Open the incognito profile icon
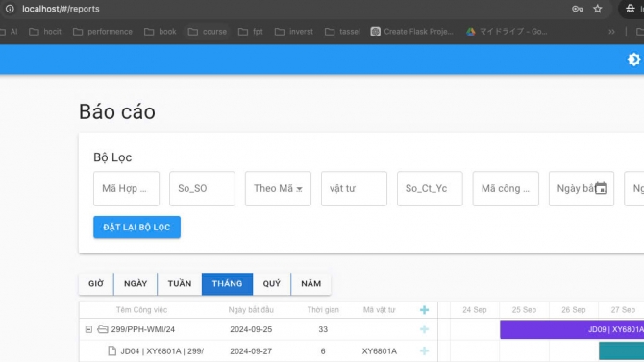This screenshot has width=644, height=362. click(x=631, y=9)
